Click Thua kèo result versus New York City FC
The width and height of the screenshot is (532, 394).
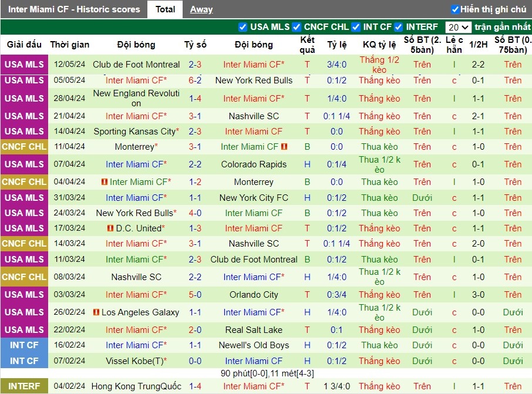pyautogui.click(x=379, y=197)
